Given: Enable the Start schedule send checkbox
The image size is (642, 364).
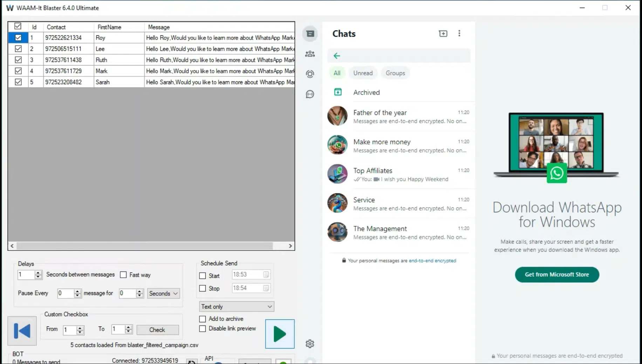Looking at the screenshot, I should tap(203, 276).
